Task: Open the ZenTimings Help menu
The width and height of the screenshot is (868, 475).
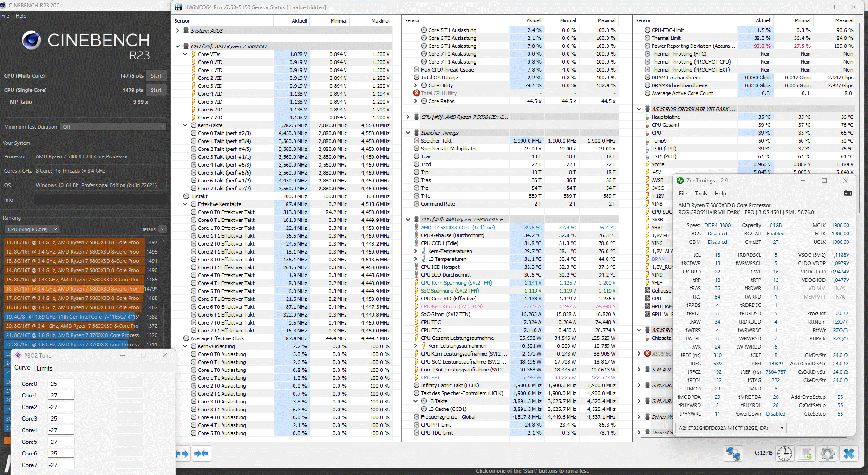Action: coord(720,194)
